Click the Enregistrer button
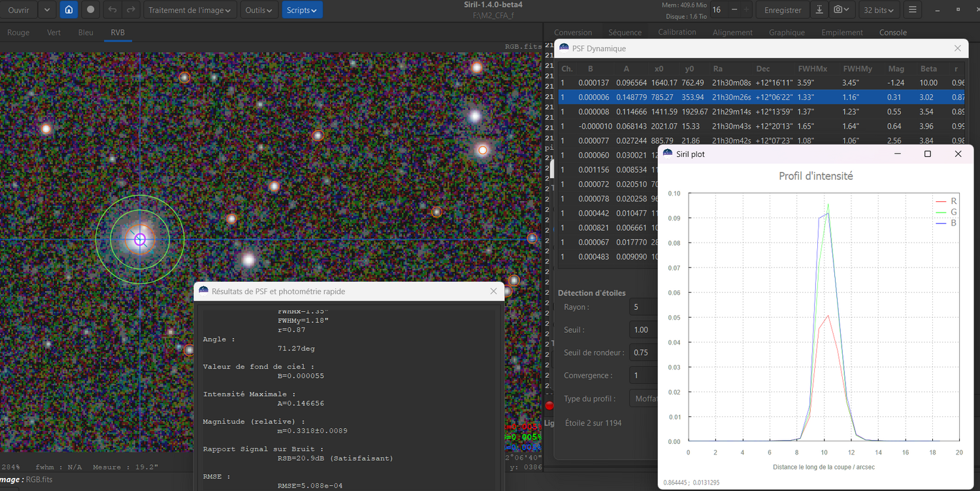980x491 pixels. pos(783,10)
